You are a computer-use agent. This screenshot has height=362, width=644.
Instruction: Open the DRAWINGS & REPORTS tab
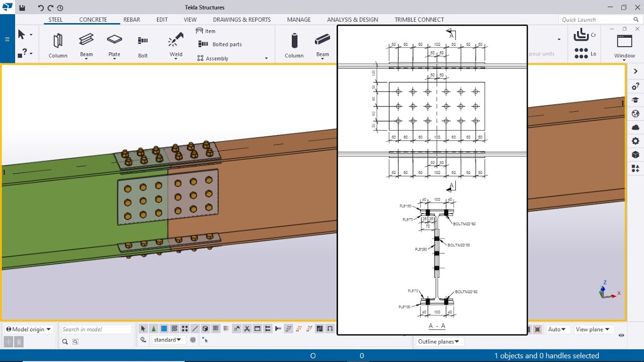pos(242,20)
